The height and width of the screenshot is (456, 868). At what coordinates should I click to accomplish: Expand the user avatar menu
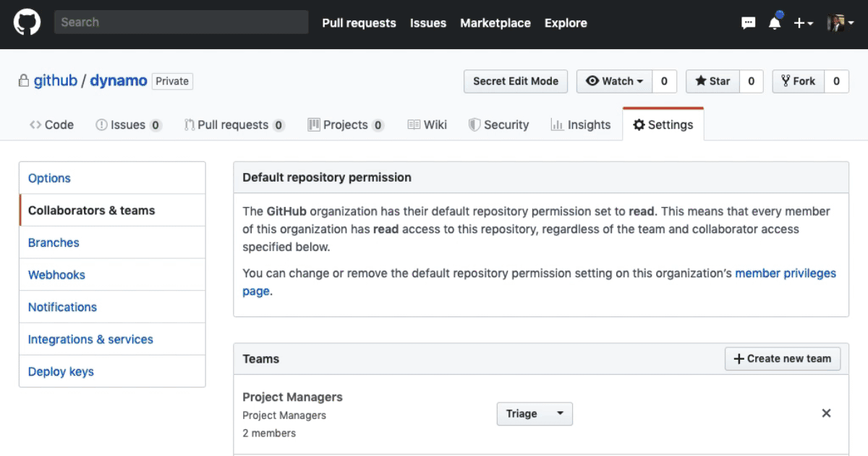[x=841, y=23]
